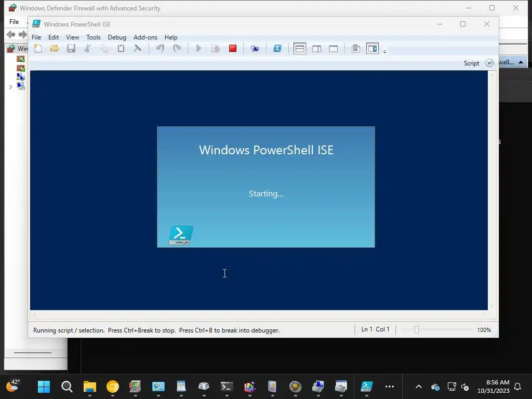Screen dimensions: 532x399
Task: Show the script pane on the right
Action: tap(316, 48)
